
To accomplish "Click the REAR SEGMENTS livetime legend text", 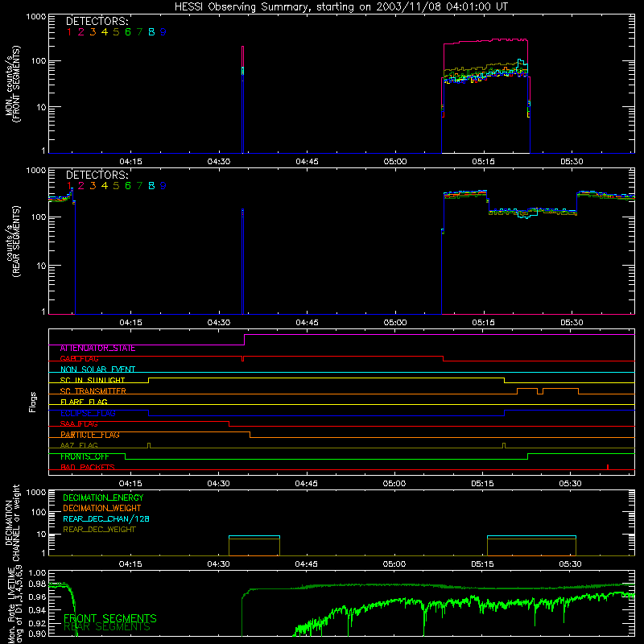I will click(107, 627).
